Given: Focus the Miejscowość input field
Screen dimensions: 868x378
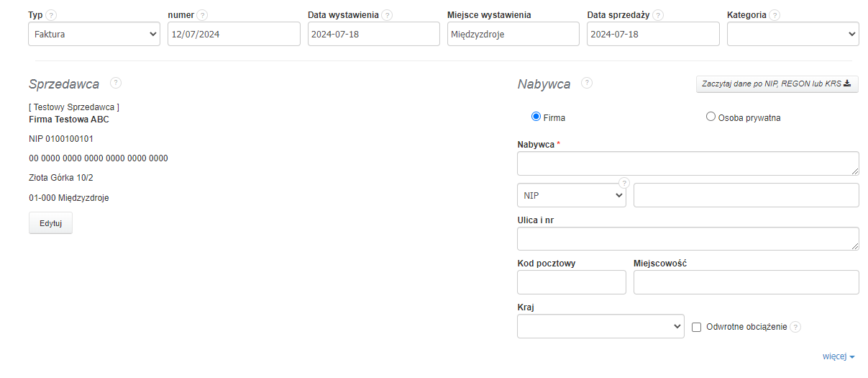Looking at the screenshot, I should (x=746, y=282).
